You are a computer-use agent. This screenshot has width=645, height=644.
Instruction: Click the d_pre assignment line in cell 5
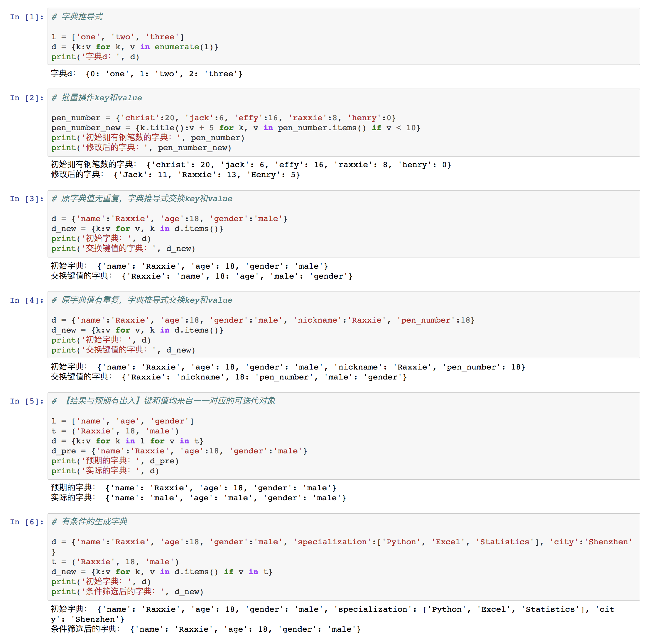tap(179, 451)
